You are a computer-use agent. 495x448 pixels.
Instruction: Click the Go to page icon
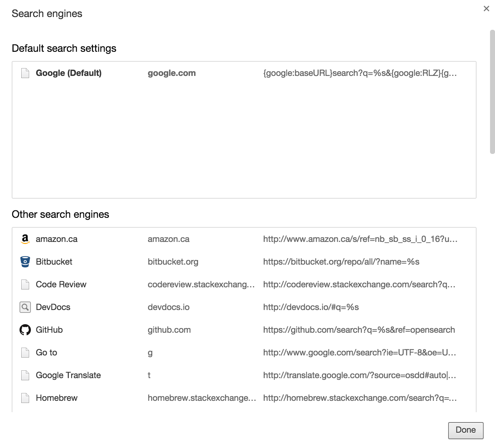(x=25, y=353)
